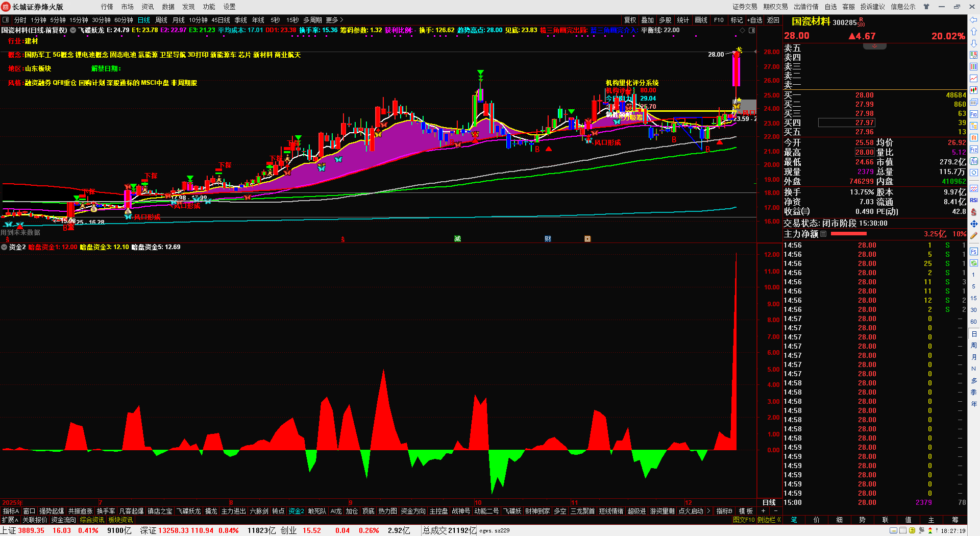Click the up arrow icon in right sidebar

tap(974, 32)
